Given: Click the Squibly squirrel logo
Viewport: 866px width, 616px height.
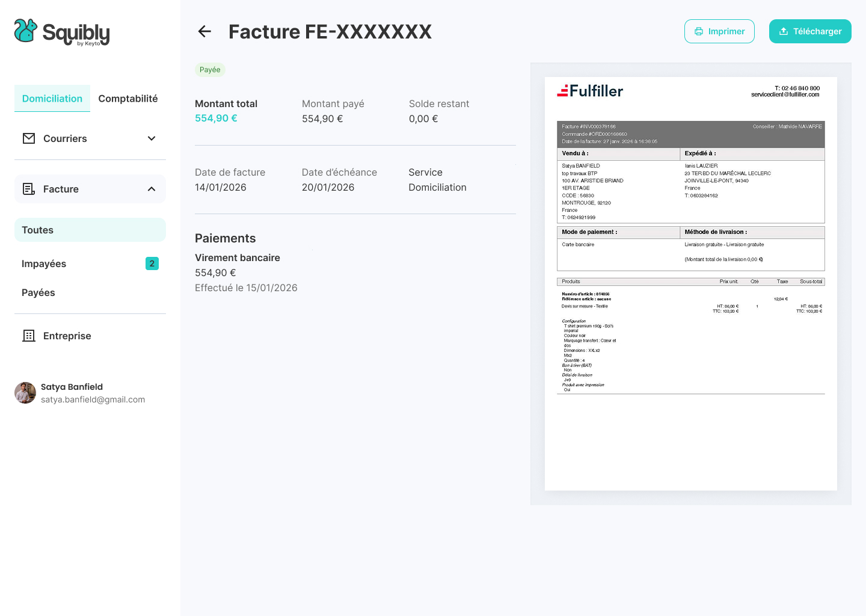Looking at the screenshot, I should pos(26,31).
